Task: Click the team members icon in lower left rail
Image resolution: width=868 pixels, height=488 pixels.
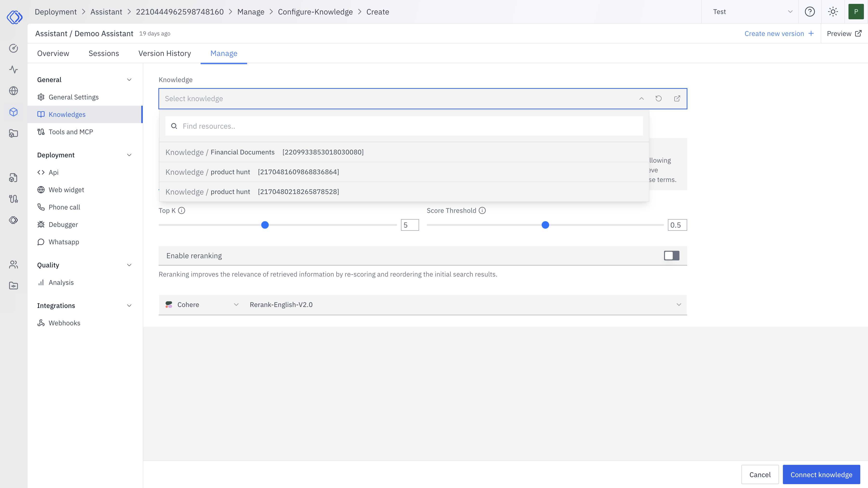Action: 14,265
